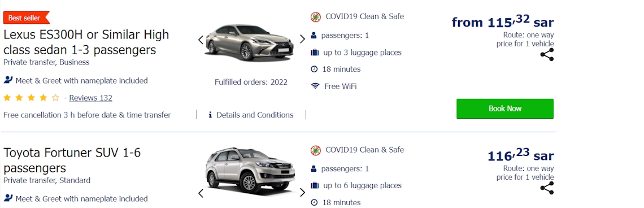Click the COVID19 Clean & Safe icon for Lexus
644x208 pixels.
[x=315, y=17]
